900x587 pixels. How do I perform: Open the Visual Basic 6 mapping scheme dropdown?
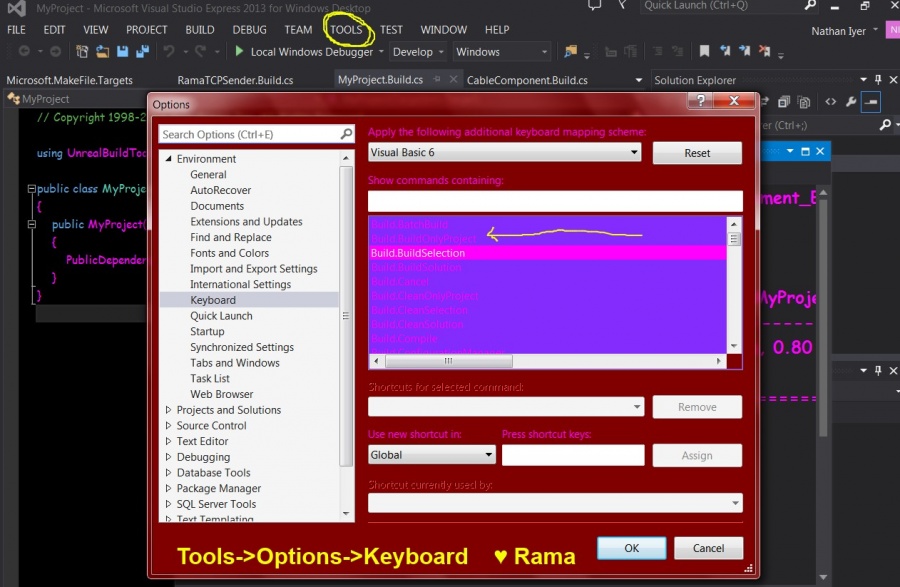point(634,153)
